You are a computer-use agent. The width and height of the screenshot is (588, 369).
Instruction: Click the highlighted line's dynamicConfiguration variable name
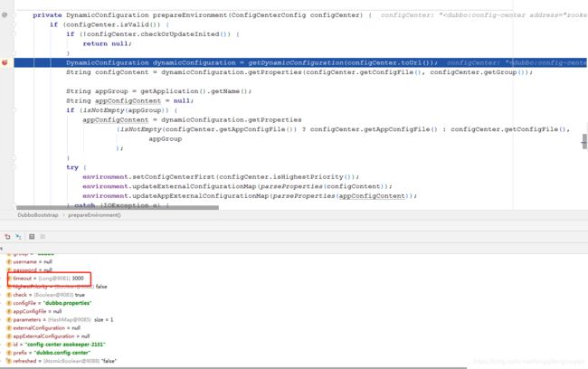click(x=194, y=62)
